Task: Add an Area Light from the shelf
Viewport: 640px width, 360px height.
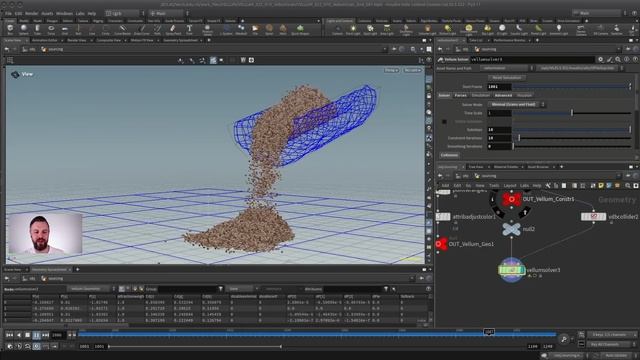Action: pyautogui.click(x=387, y=29)
